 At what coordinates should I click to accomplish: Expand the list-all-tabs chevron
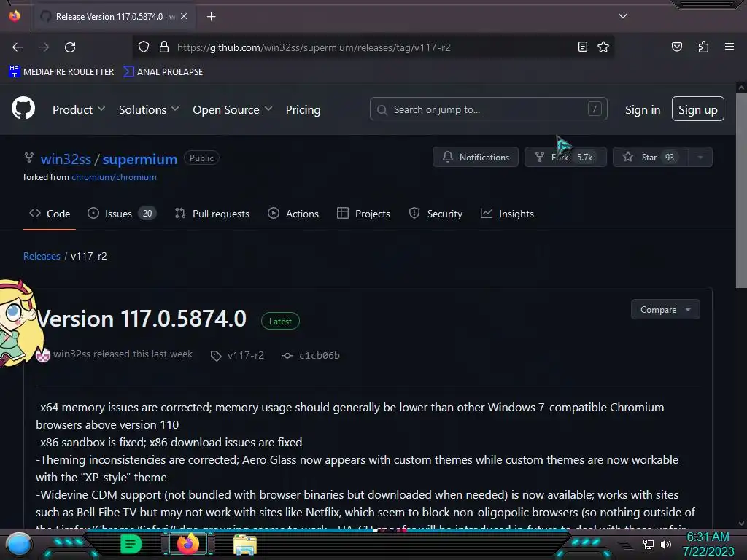[623, 16]
